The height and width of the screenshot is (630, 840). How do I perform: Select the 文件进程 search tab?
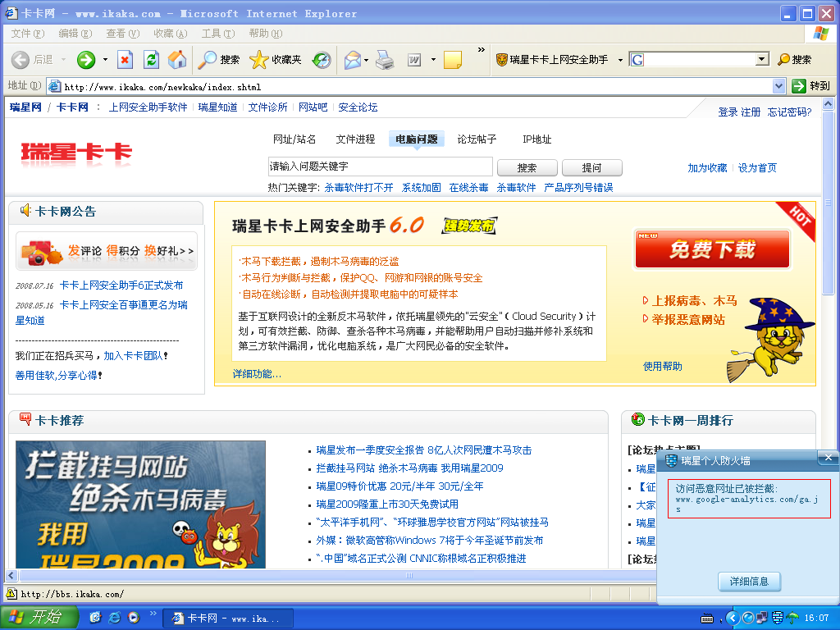coord(355,139)
